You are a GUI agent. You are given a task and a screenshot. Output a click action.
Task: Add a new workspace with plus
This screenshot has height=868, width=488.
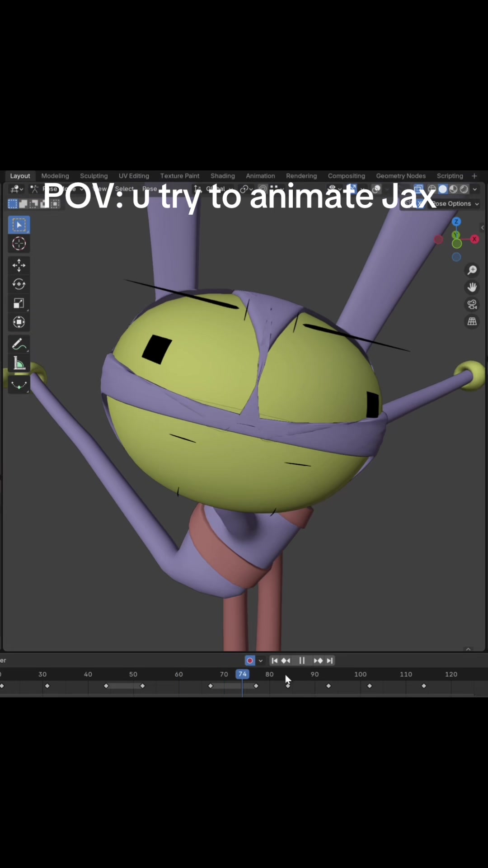[474, 176]
